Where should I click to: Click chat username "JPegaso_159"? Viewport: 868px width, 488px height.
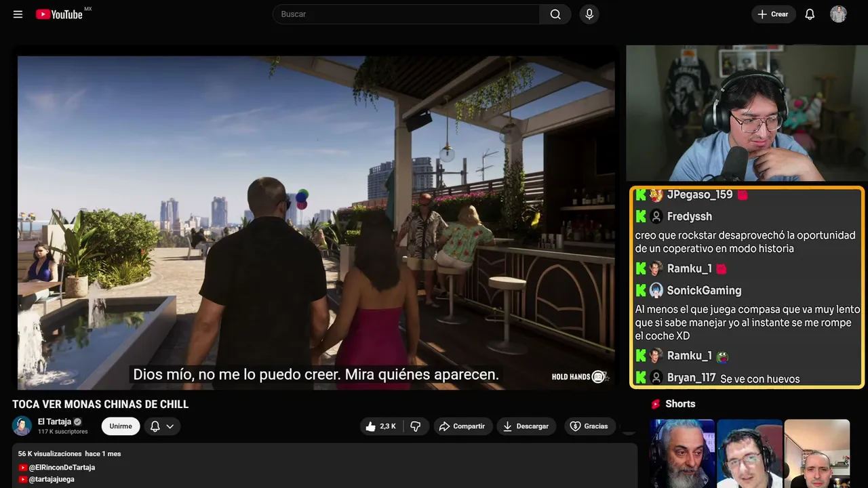point(700,195)
